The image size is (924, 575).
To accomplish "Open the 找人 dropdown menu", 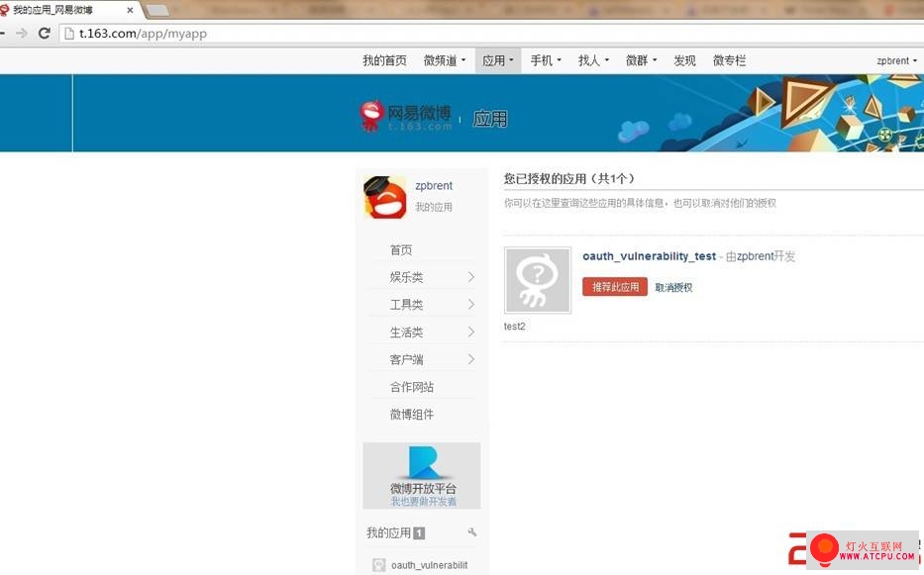I will 593,60.
